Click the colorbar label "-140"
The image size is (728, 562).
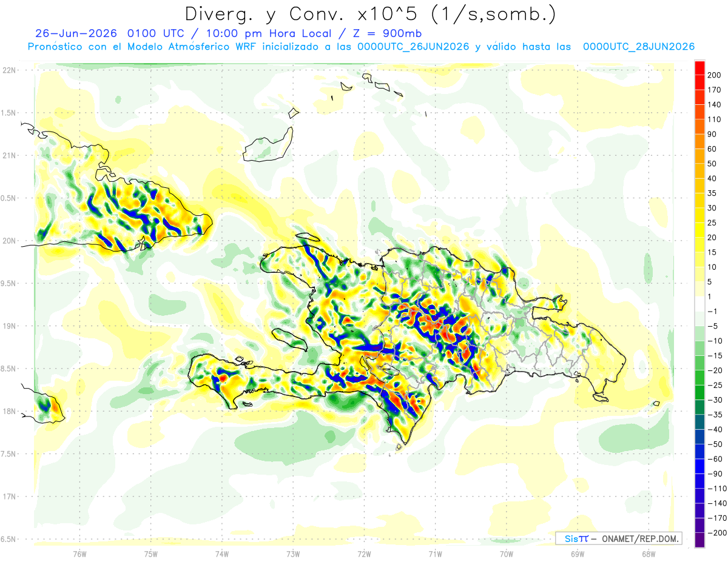coord(716,503)
